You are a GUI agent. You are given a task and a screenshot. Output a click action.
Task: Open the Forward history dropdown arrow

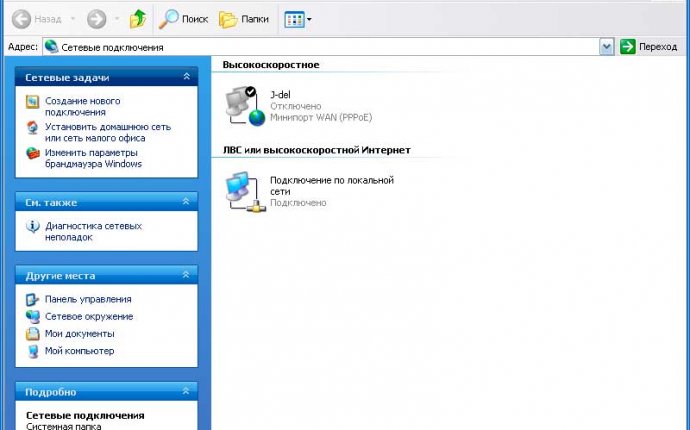(117, 19)
